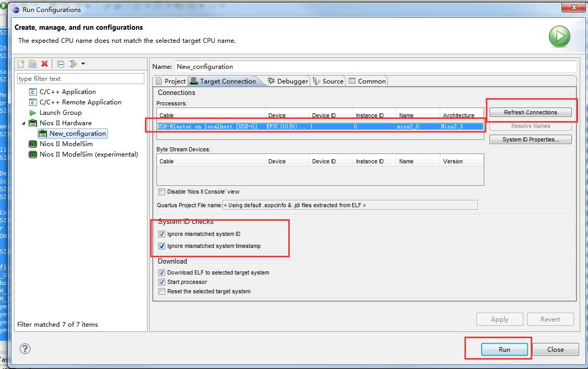Viewport: 588px width, 369px height.
Task: Collapse all configurations in the tree
Action: [x=60, y=64]
